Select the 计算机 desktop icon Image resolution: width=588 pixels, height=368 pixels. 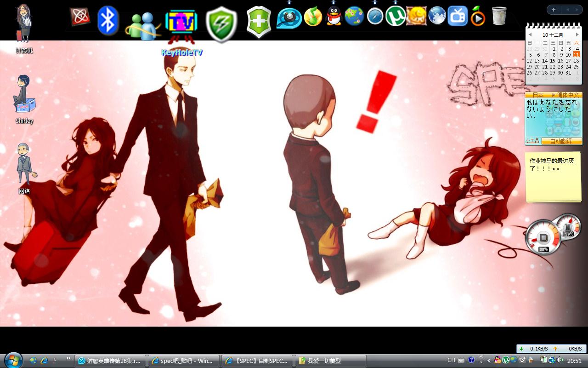point(24,29)
